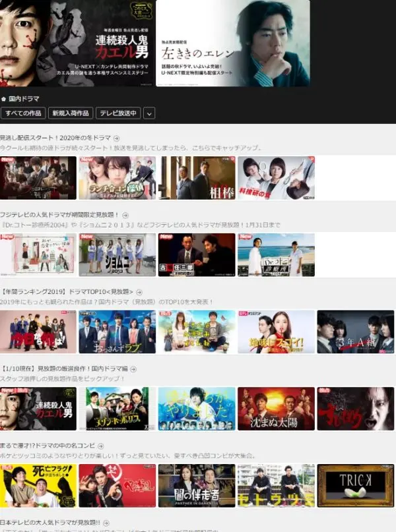
Task: Open the 3年A組 thumbnail
Action: [356, 332]
